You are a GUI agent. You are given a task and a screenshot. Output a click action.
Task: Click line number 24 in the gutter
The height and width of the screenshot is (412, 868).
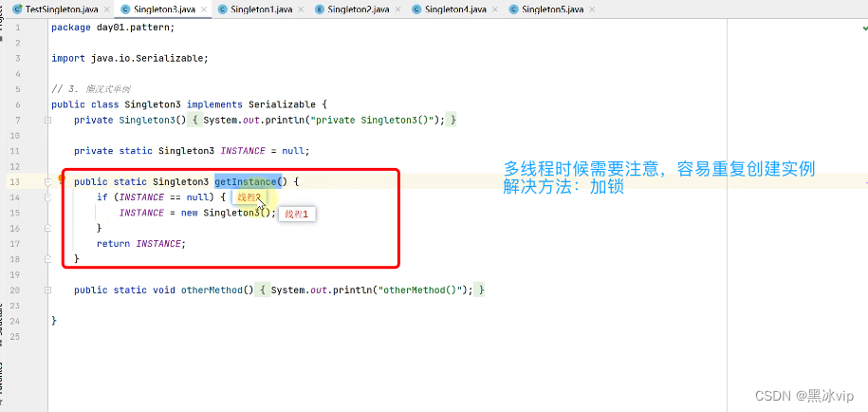click(x=15, y=321)
